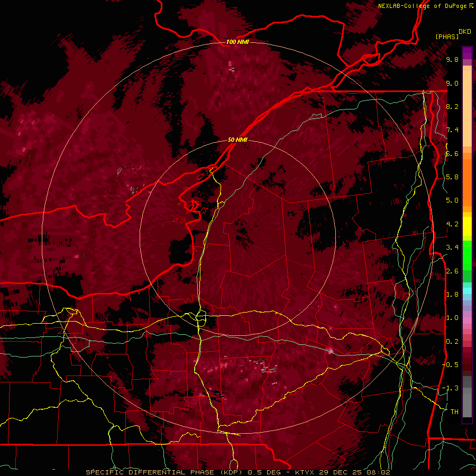The height and width of the screenshot is (476, 476).
Task: Click the 3.4 scale value
Action: 452,248
